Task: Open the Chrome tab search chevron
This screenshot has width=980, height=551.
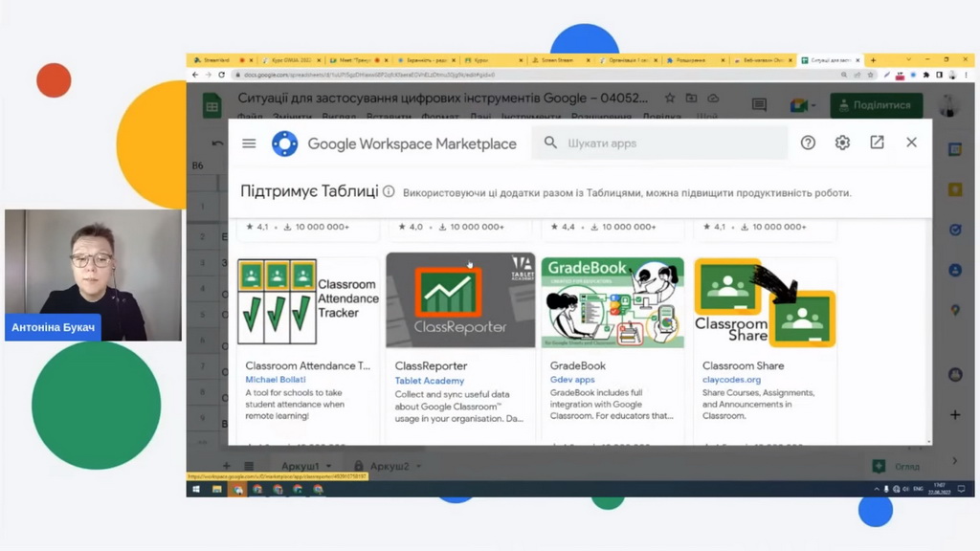Action: point(908,60)
